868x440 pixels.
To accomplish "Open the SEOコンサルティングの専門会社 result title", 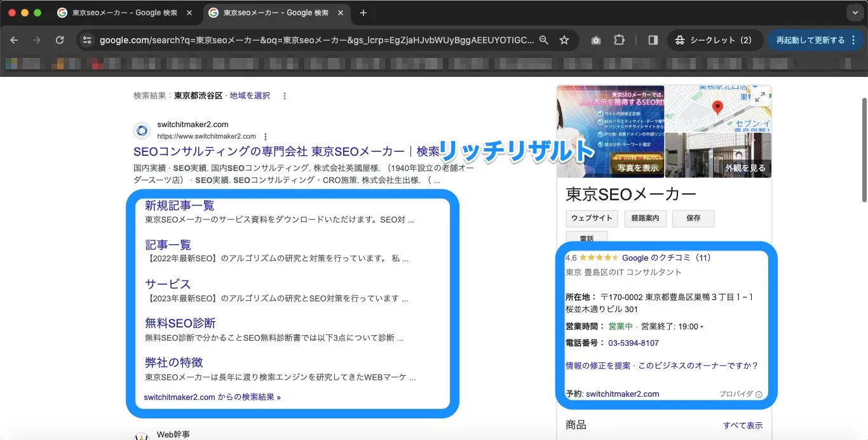I will [x=287, y=151].
